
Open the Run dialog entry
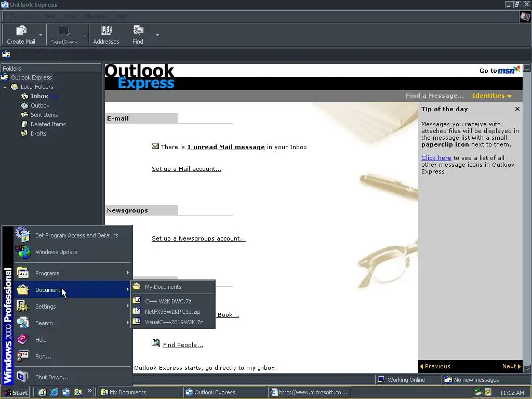[x=73, y=356]
